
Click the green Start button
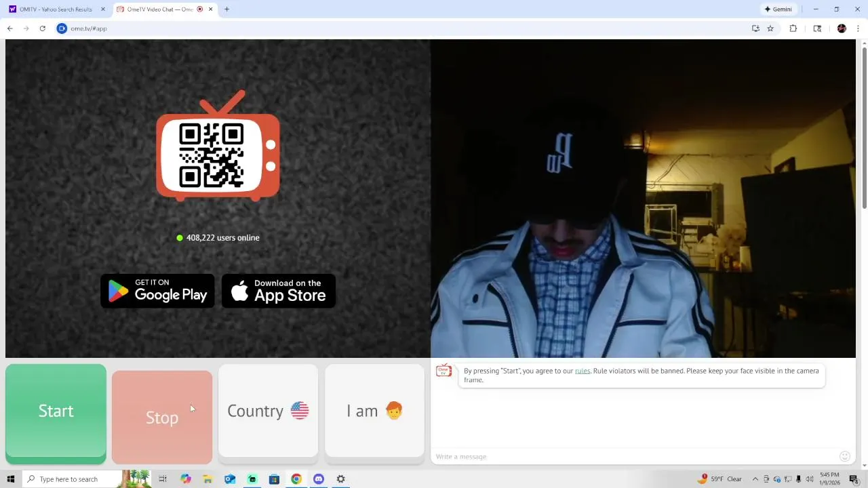[x=56, y=413]
